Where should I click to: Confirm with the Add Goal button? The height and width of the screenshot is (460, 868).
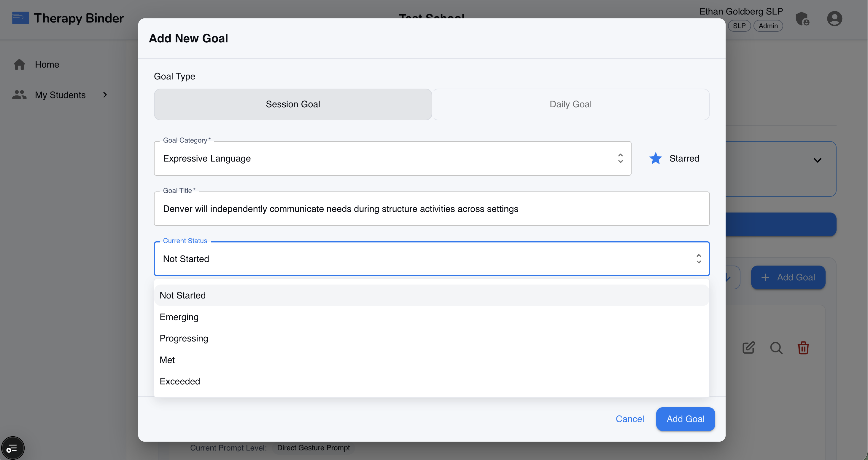[685, 419]
